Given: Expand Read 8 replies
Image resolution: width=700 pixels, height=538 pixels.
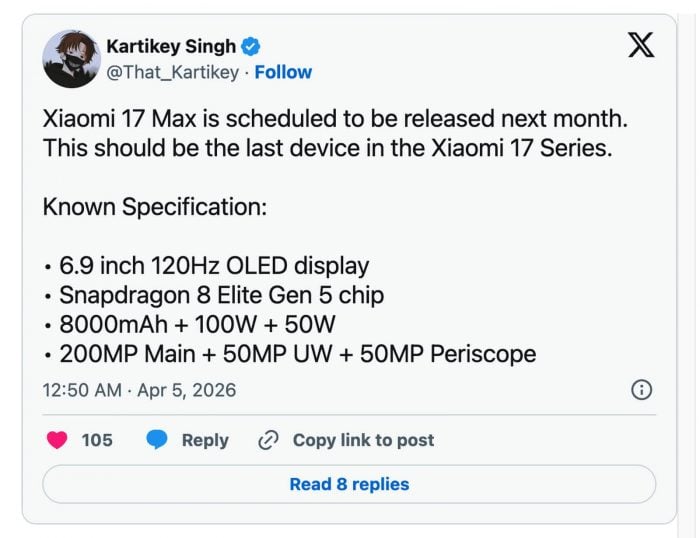Looking at the screenshot, I should pos(349,484).
